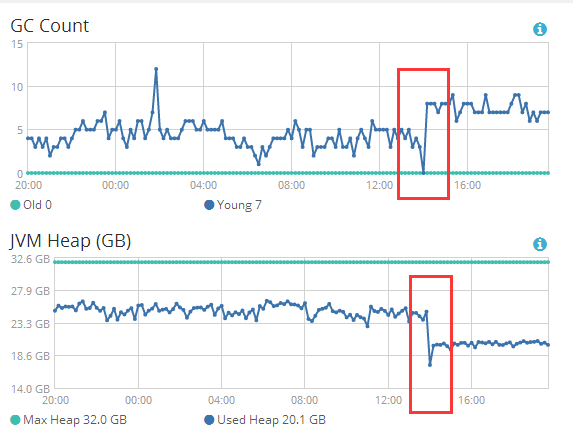
Task: Click Max Heap 32.0 GB legend label
Action: click(75, 420)
